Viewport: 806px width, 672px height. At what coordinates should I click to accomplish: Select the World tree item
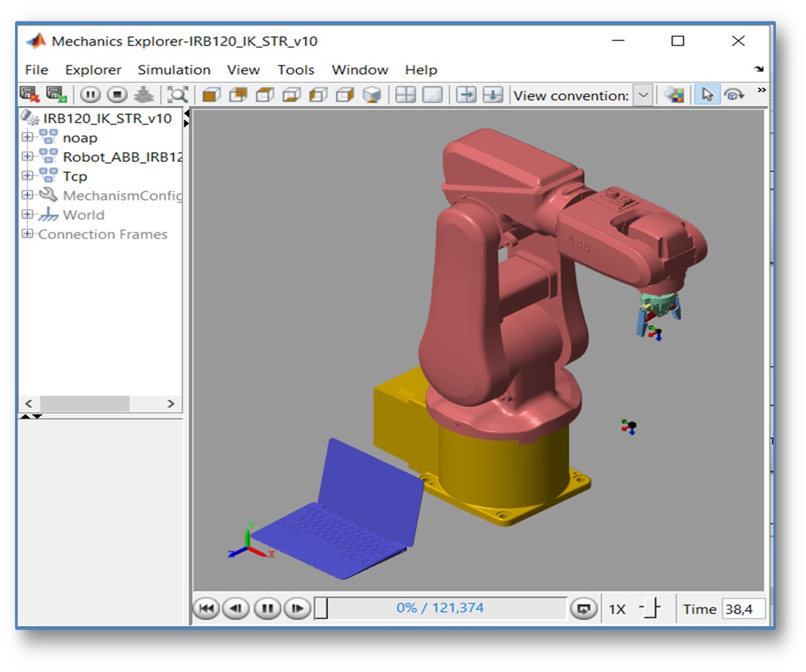pos(83,215)
